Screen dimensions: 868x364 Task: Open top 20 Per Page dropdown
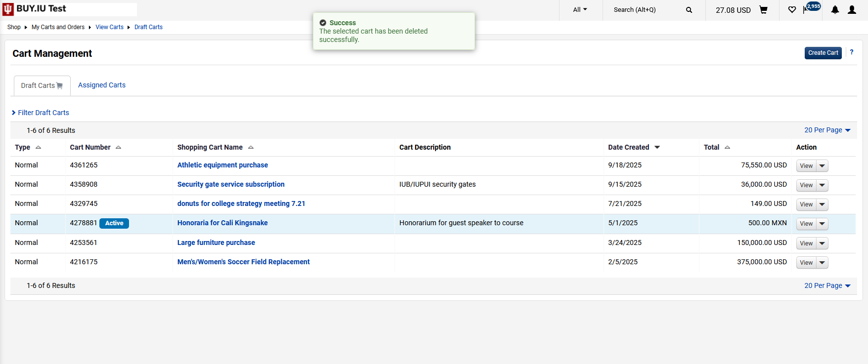pyautogui.click(x=827, y=130)
